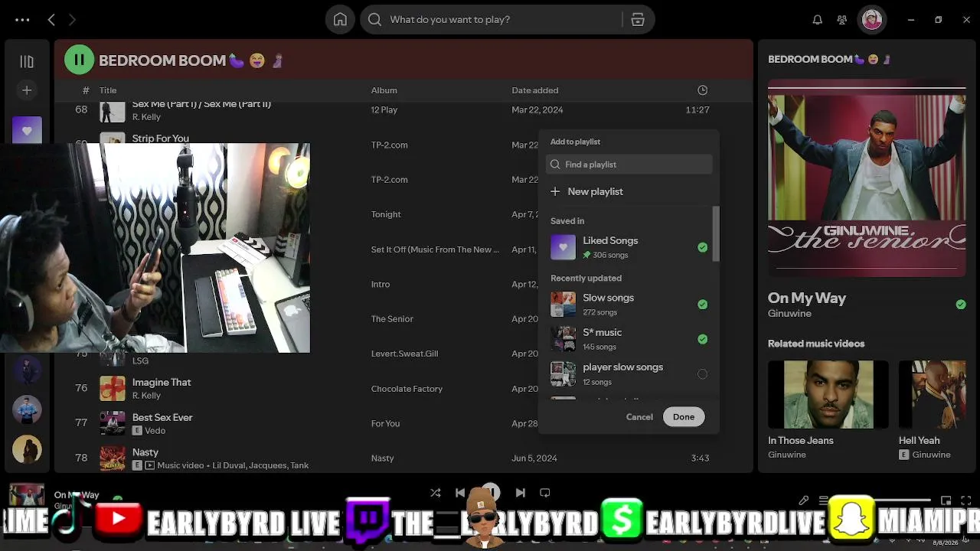Open the Nasty cover thumbnail
Screen dimensions: 980x551
(113, 458)
